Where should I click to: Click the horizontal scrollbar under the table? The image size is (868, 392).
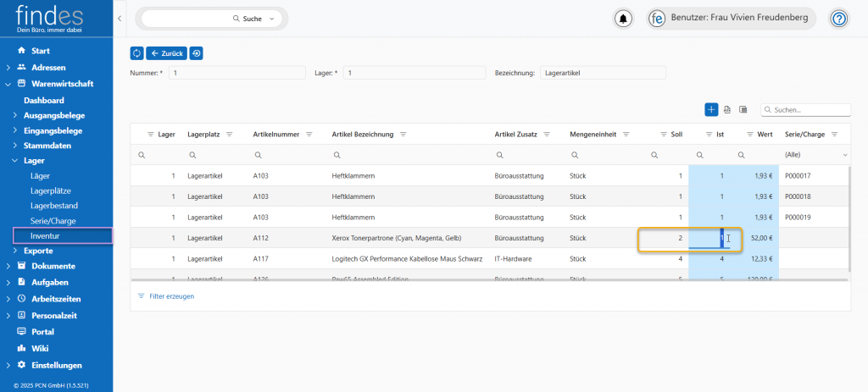click(487, 279)
